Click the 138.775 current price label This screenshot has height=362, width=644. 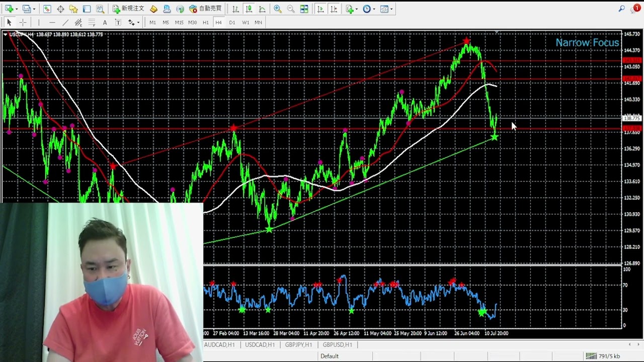(x=631, y=119)
